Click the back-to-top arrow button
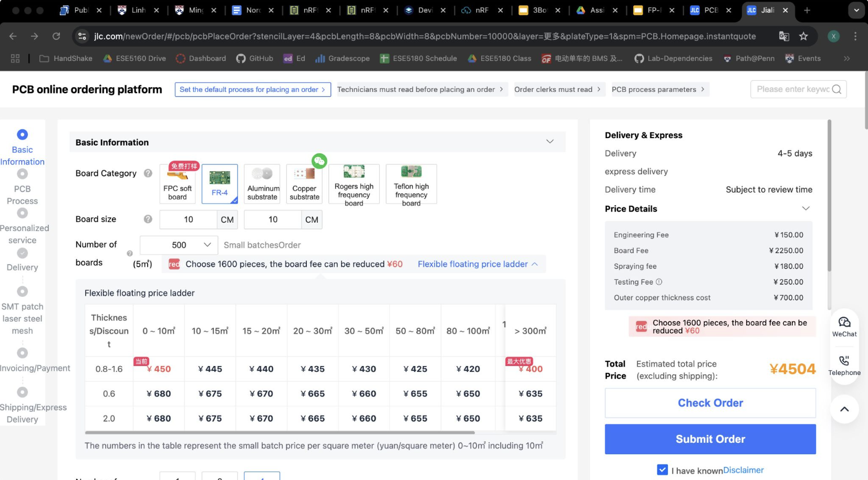This screenshot has width=868, height=480. tap(844, 409)
